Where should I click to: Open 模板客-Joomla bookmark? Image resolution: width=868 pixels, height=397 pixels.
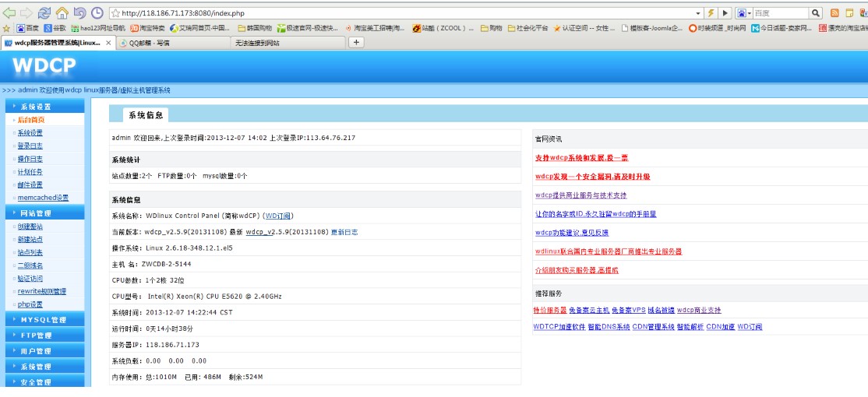[x=653, y=28]
